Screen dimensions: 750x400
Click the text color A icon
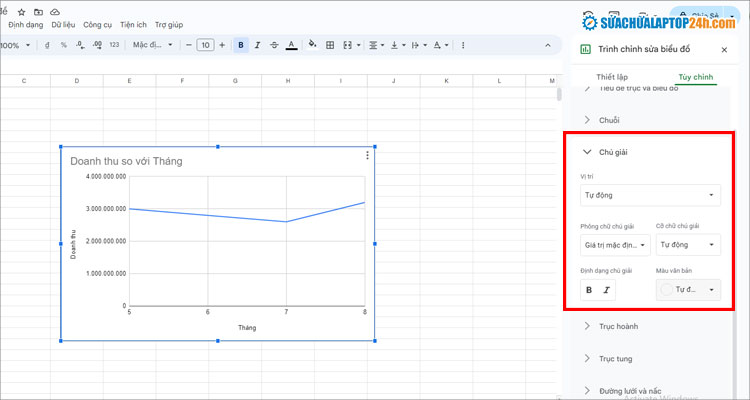point(291,45)
